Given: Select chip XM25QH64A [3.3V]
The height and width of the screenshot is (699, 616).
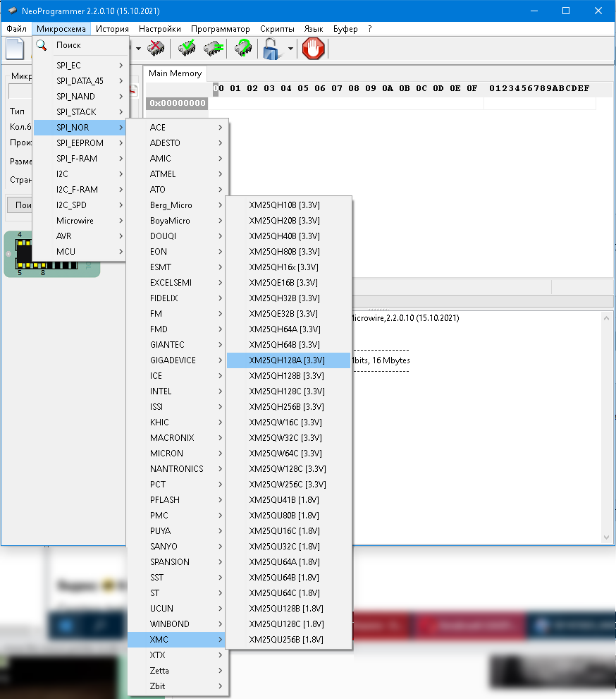Looking at the screenshot, I should (289, 329).
